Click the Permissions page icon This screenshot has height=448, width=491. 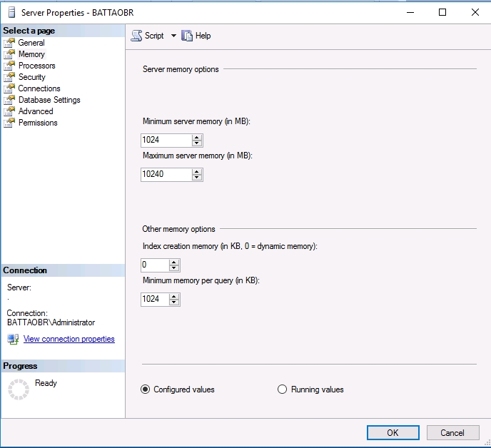[x=9, y=123]
